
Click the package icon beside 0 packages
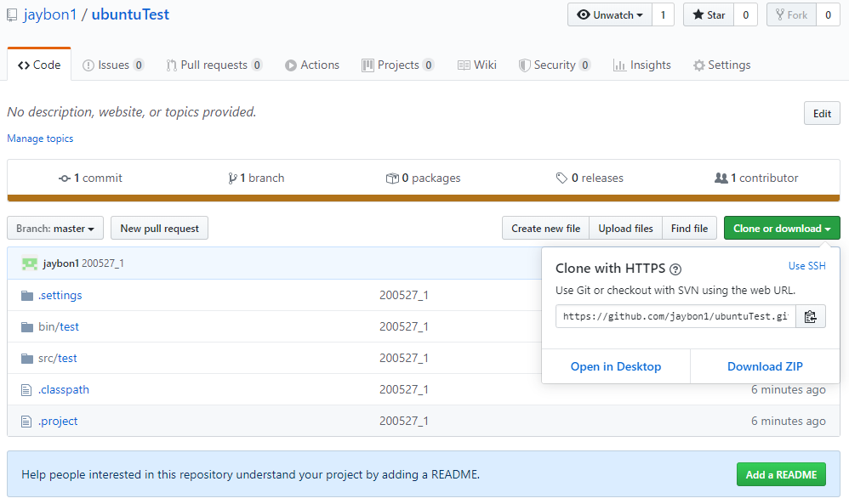click(x=392, y=178)
